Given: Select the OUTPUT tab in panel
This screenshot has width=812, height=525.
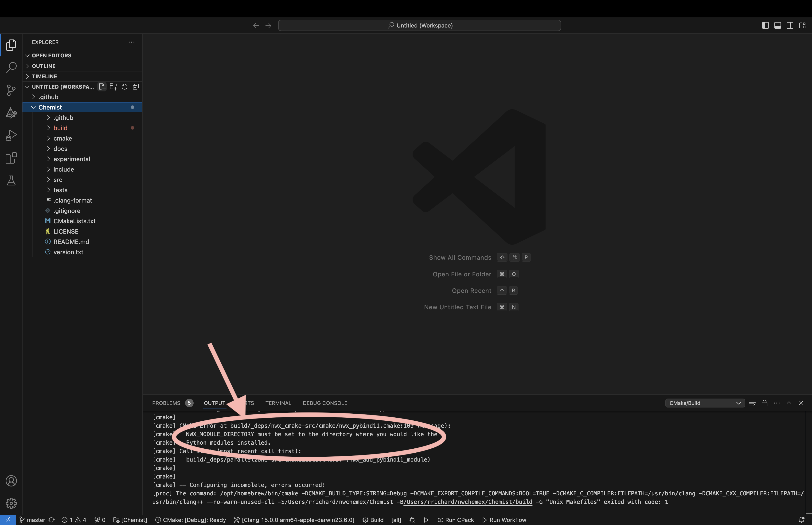Looking at the screenshot, I should tap(214, 403).
